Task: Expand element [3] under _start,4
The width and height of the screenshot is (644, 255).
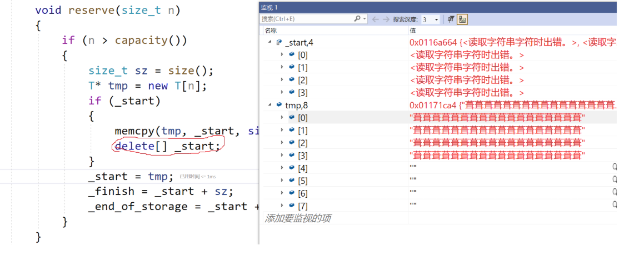Action: coord(282,92)
